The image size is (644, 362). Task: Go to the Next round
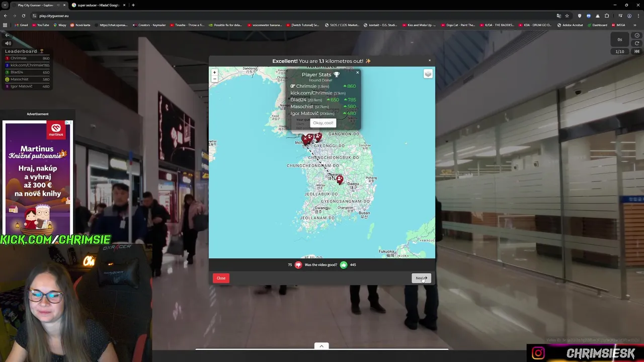[421, 278]
